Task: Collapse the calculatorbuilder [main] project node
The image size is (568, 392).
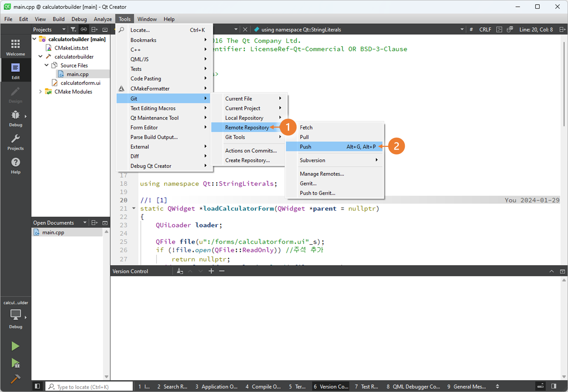Action: [35, 39]
